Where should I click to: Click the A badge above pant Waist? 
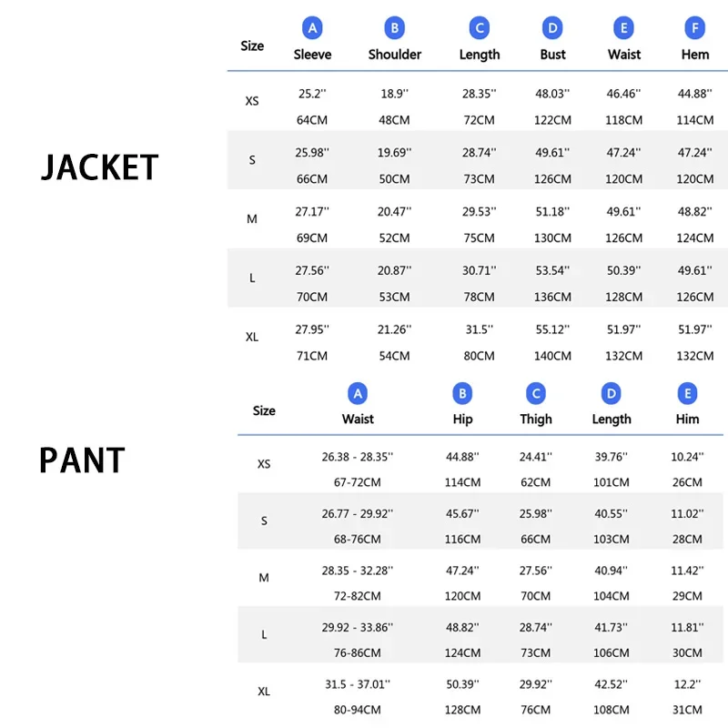coord(358,393)
